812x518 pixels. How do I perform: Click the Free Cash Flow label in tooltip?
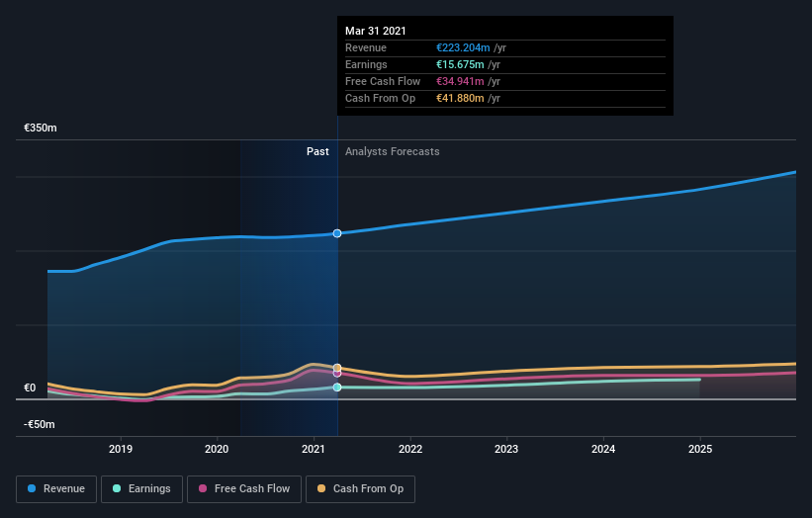coord(383,81)
